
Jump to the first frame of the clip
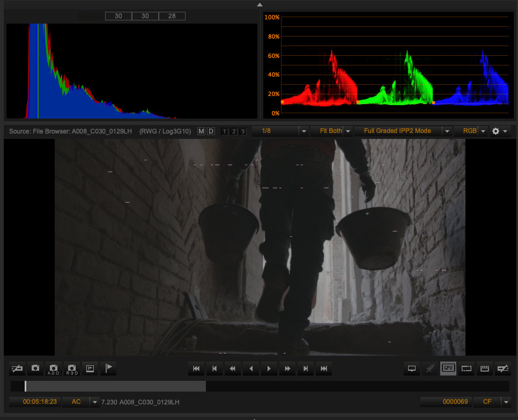[x=196, y=369]
